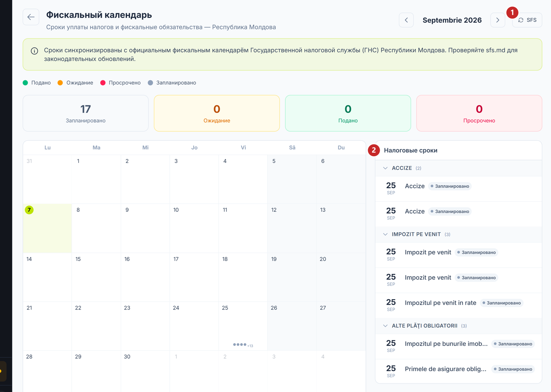551x392 pixels.
Task: Click the Du weekday column header
Action: point(341,148)
